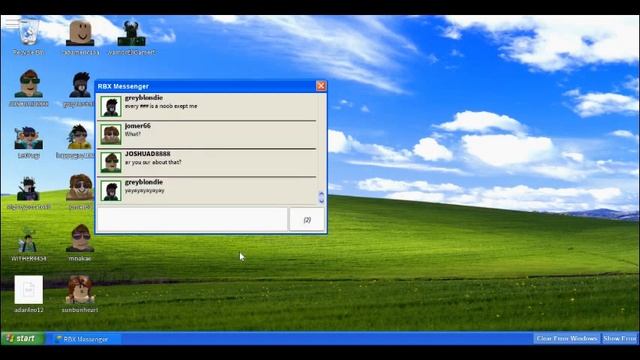Click the message 'ar you sur about that?'
640x360 pixels.
[153, 162]
